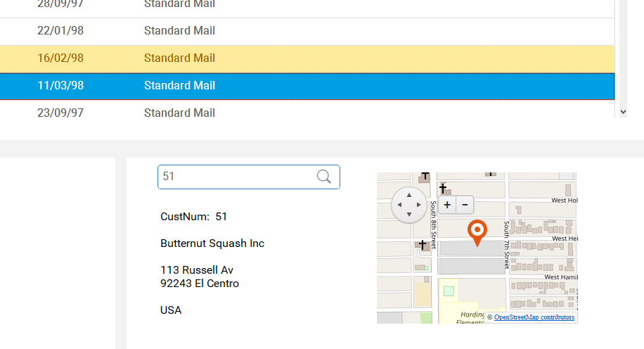Click scrollbar down arrow of order list
This screenshot has width=644, height=349.
[623, 112]
